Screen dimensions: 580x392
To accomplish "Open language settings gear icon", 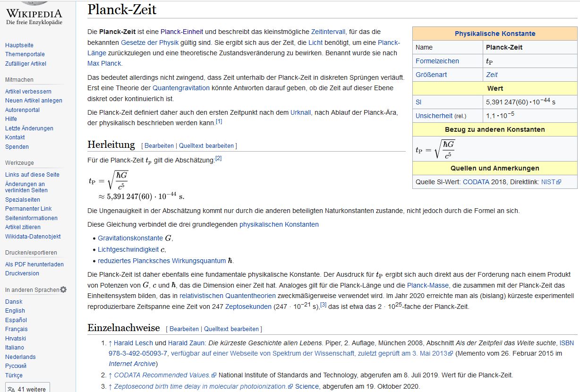I will [63, 290].
